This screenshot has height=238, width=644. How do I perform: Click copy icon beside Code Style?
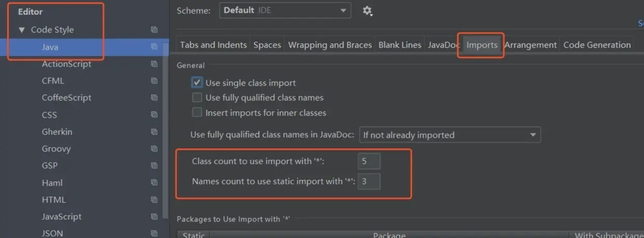coord(154,30)
